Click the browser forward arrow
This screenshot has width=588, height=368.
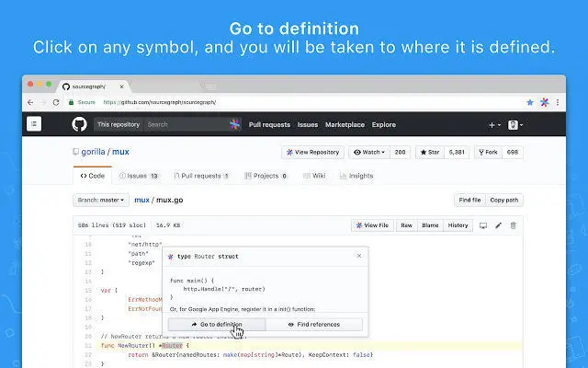point(43,102)
